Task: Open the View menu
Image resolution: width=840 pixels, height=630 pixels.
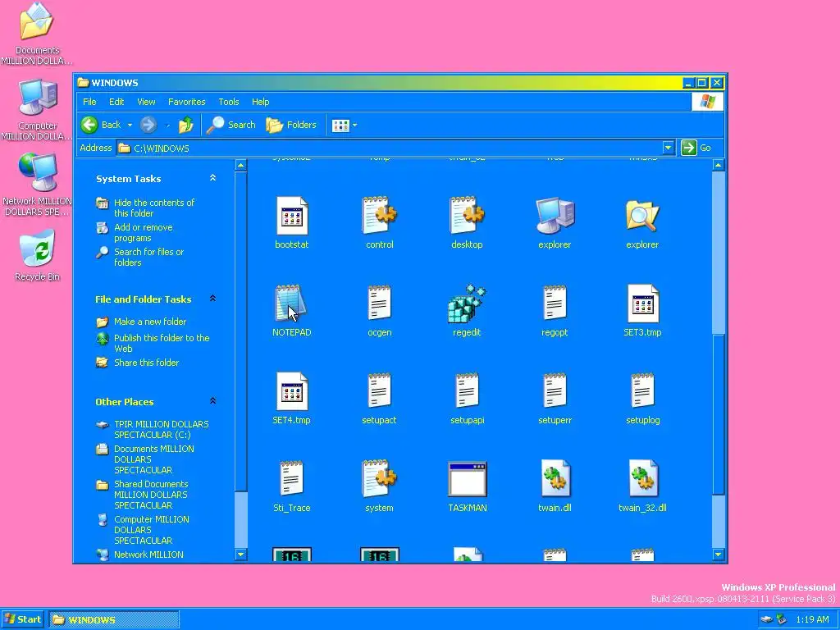Action: coord(146,102)
